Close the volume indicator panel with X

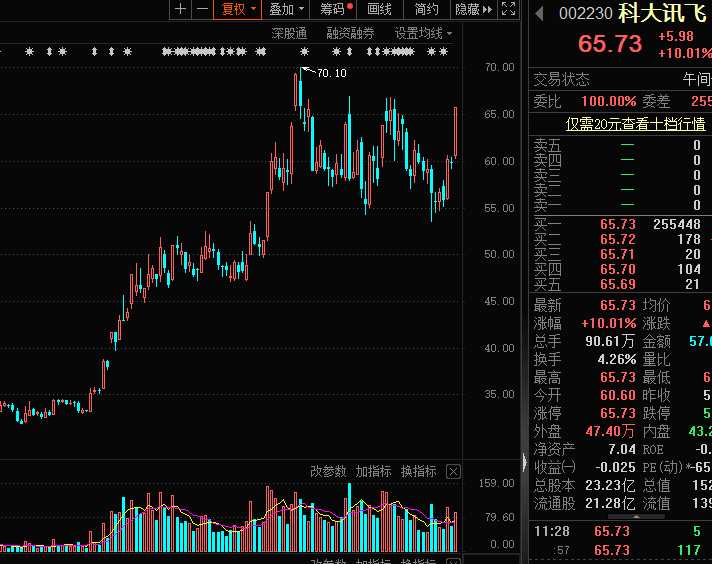coord(453,472)
